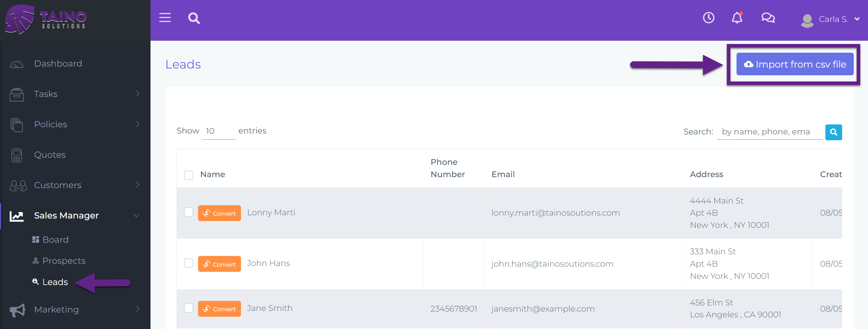868x329 pixels.
Task: Sort by the Email column header
Action: click(x=503, y=174)
